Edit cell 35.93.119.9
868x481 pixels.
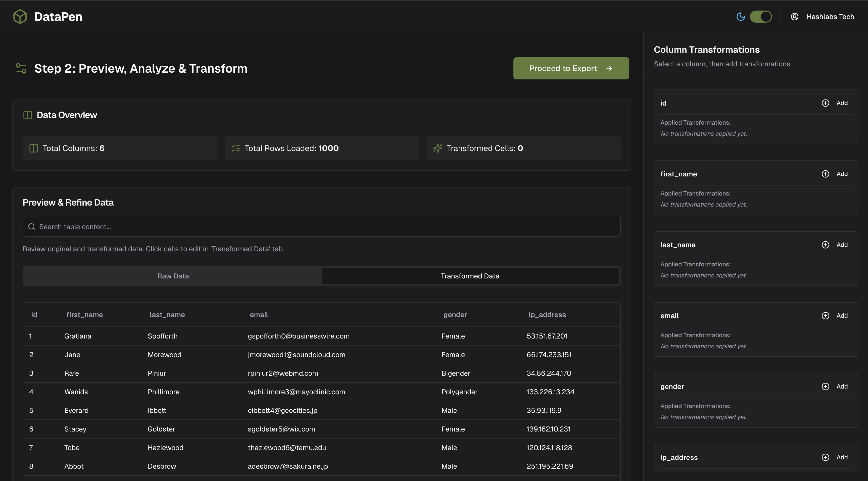[544, 411]
